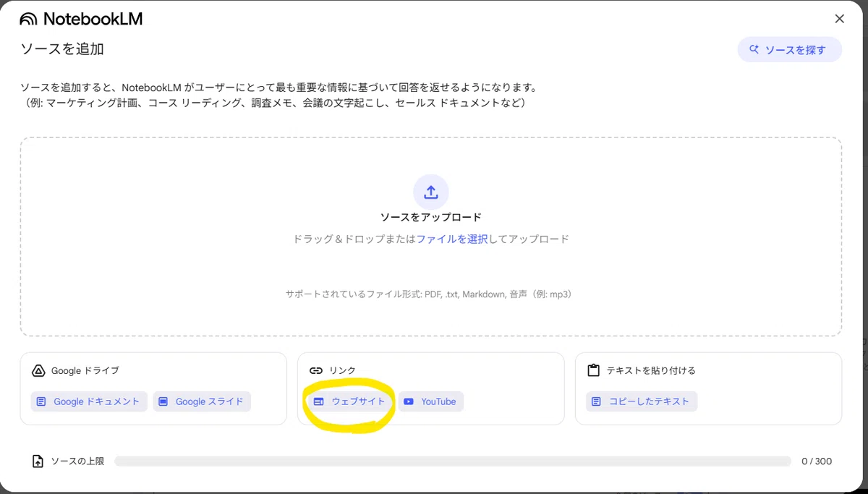Screen dimensions: 868x494
Task: Click the upload arrow icon
Action: pos(431,192)
